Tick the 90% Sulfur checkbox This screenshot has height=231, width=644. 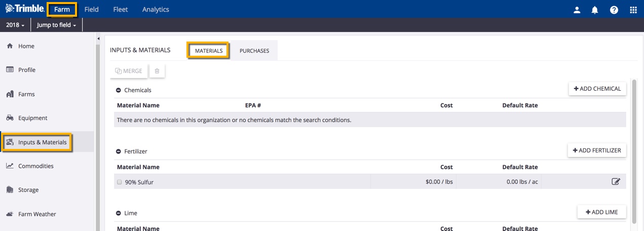(120, 182)
